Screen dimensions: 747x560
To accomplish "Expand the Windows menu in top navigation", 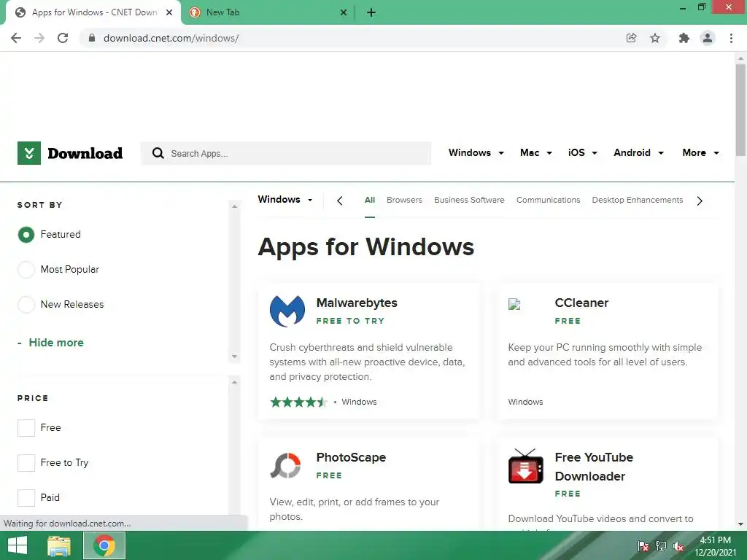I will pyautogui.click(x=476, y=153).
